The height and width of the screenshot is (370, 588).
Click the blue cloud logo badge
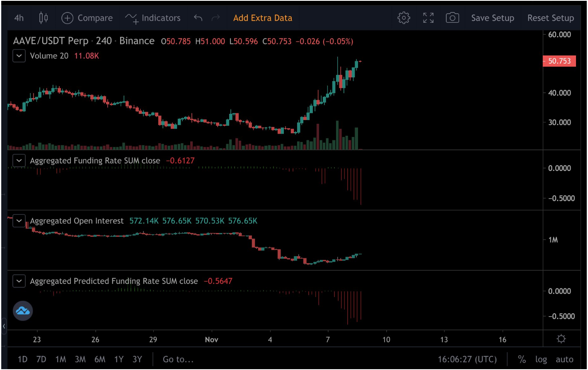pyautogui.click(x=23, y=311)
